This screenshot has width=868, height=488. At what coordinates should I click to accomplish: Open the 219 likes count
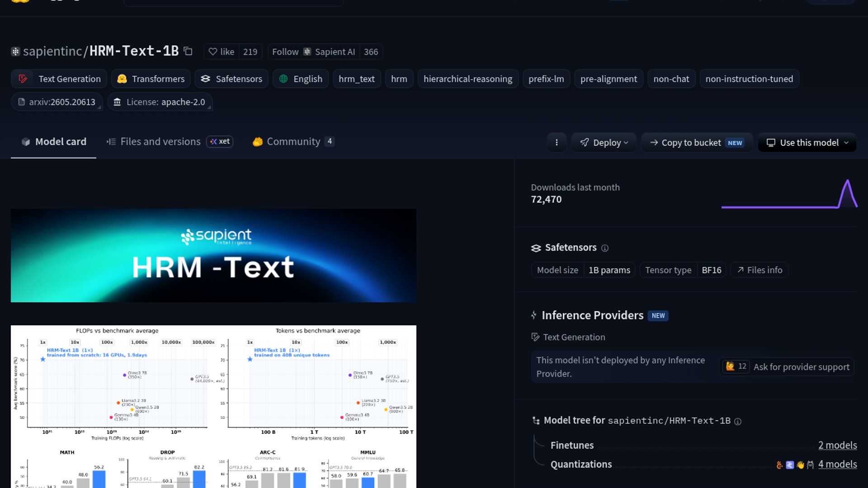250,52
